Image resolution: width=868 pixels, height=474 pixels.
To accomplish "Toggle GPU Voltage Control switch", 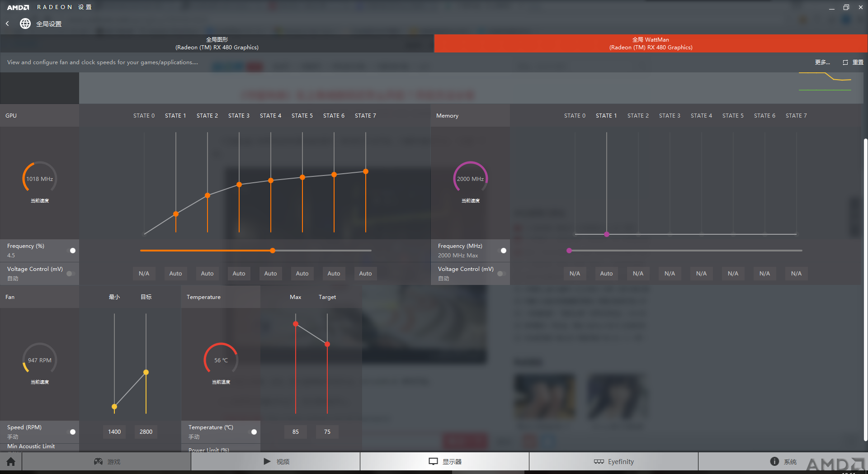I will (70, 274).
